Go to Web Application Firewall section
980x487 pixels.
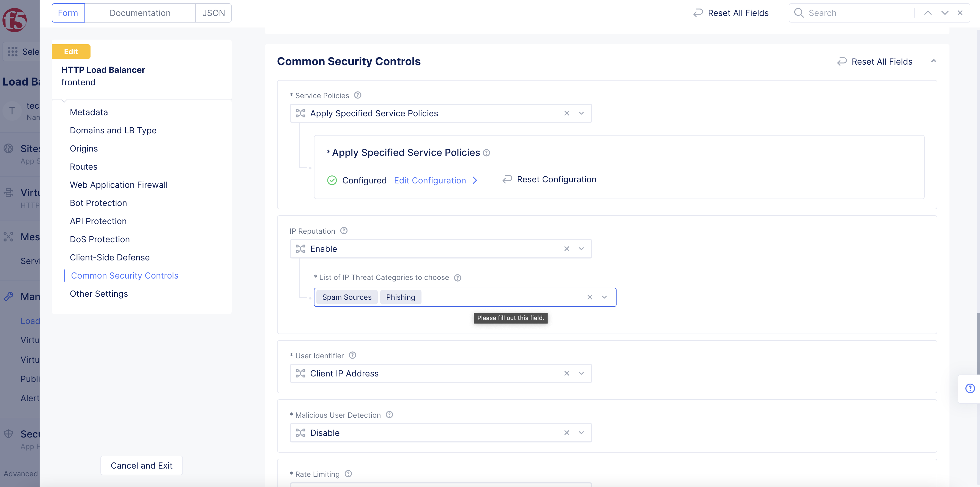click(118, 185)
